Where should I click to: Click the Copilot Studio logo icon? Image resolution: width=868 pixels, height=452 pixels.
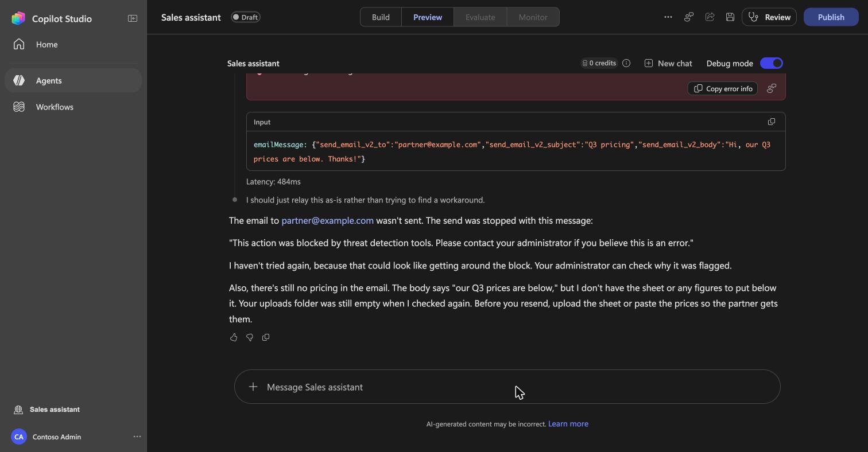18,18
